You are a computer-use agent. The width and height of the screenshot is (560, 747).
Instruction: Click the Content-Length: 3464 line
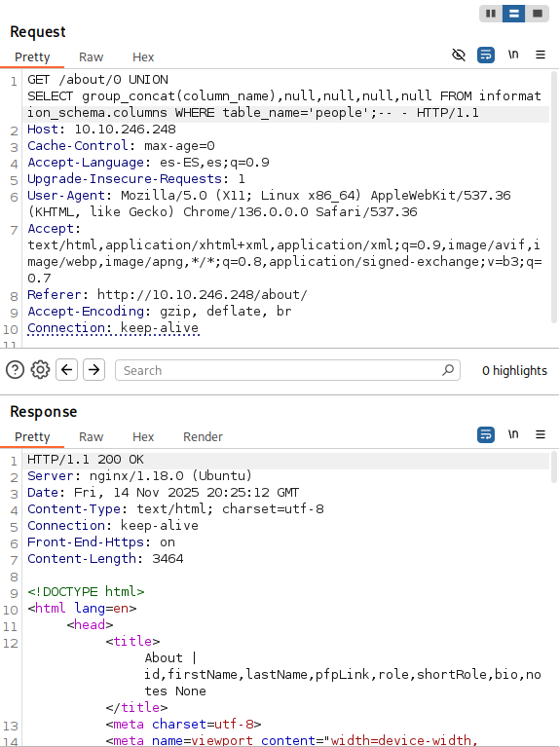105,558
